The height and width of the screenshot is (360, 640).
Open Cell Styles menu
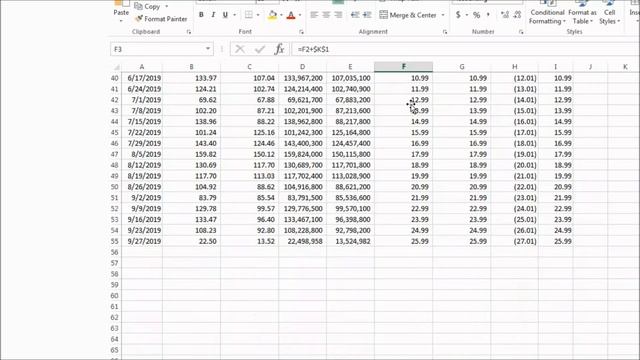pos(610,13)
